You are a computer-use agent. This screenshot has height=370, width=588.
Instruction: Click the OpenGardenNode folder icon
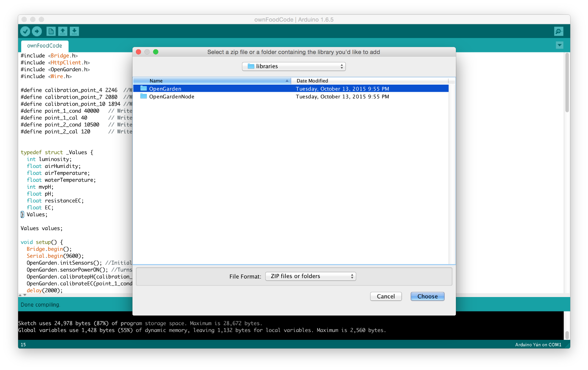(144, 96)
